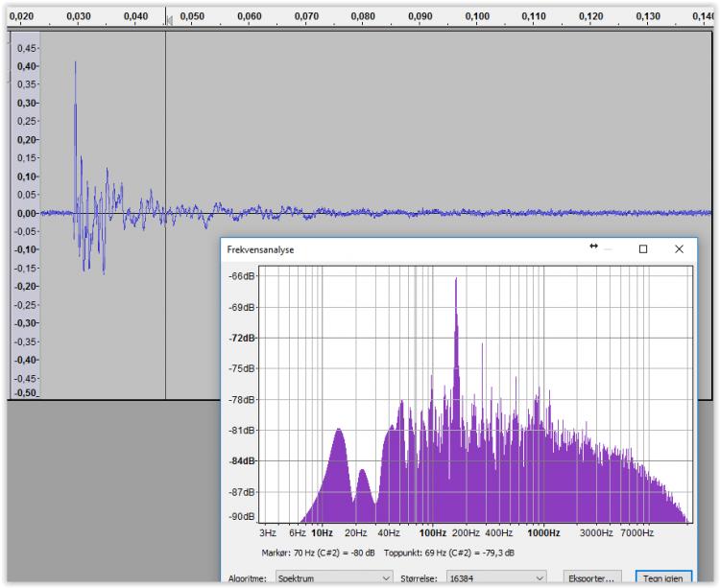The width and height of the screenshot is (720, 588).
Task: Click the Frekvensanalyse title bar
Action: [403, 248]
